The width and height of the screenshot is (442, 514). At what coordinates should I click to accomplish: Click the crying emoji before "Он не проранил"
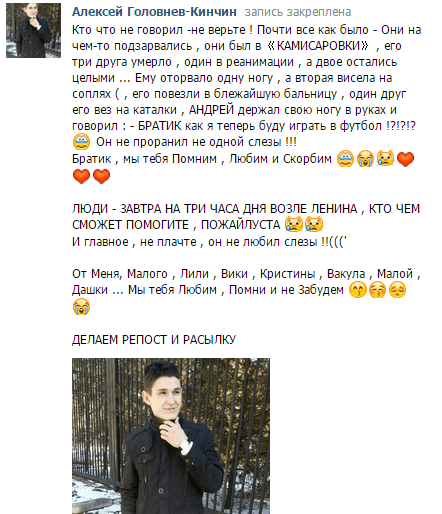81,142
